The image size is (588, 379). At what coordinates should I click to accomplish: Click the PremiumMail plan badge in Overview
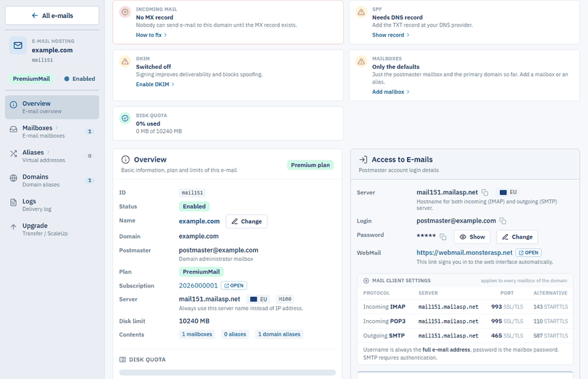(x=201, y=271)
